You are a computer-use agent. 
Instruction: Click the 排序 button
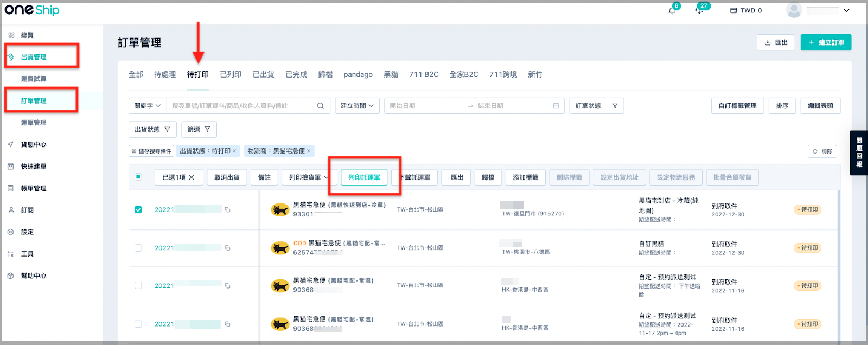[782, 106]
